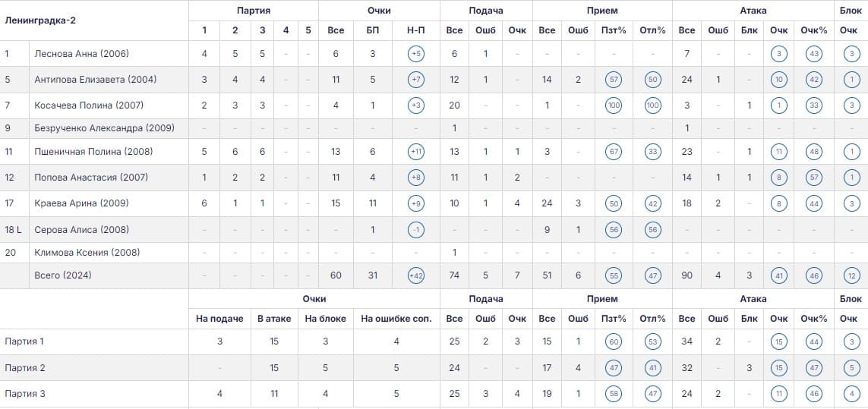Click the circled 100 Пзт% for Косачева Полина
The width and height of the screenshot is (868, 409).
tap(614, 105)
